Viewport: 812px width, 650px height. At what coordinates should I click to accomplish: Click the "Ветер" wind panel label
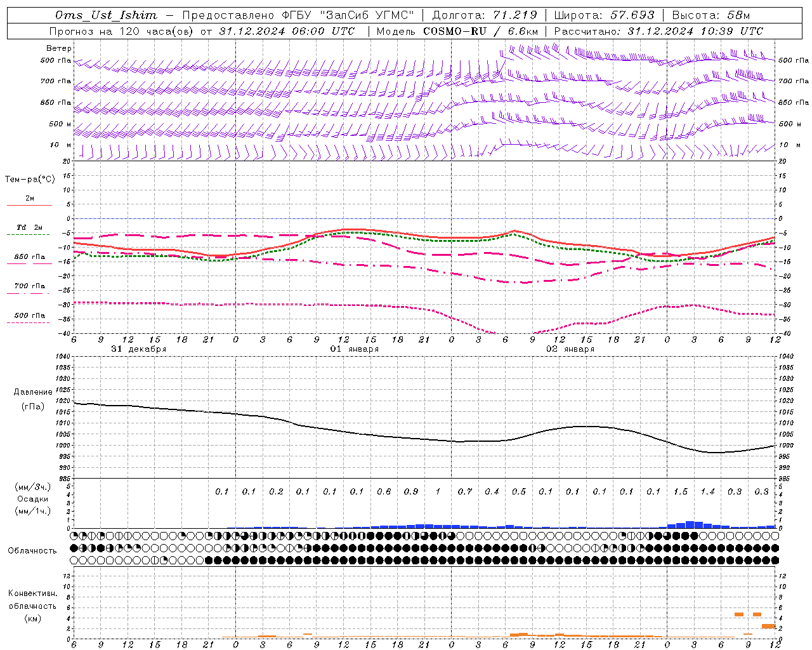click(x=59, y=48)
